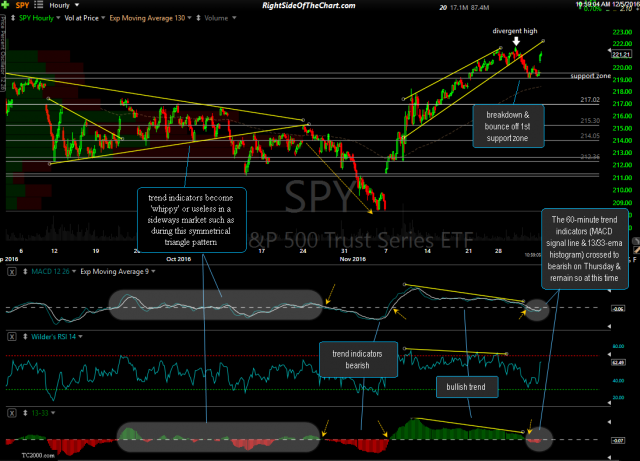640x461 pixels.
Task: Click the 223.00 price scale label
Action: click(x=622, y=32)
